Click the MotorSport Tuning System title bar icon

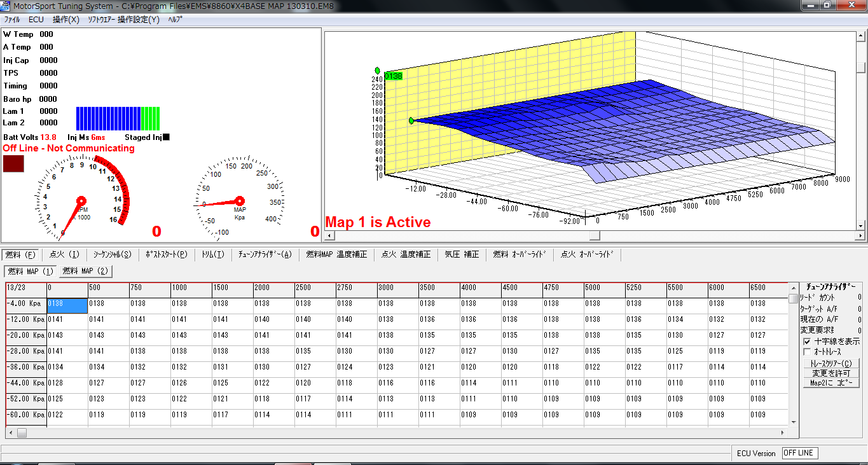6,6
